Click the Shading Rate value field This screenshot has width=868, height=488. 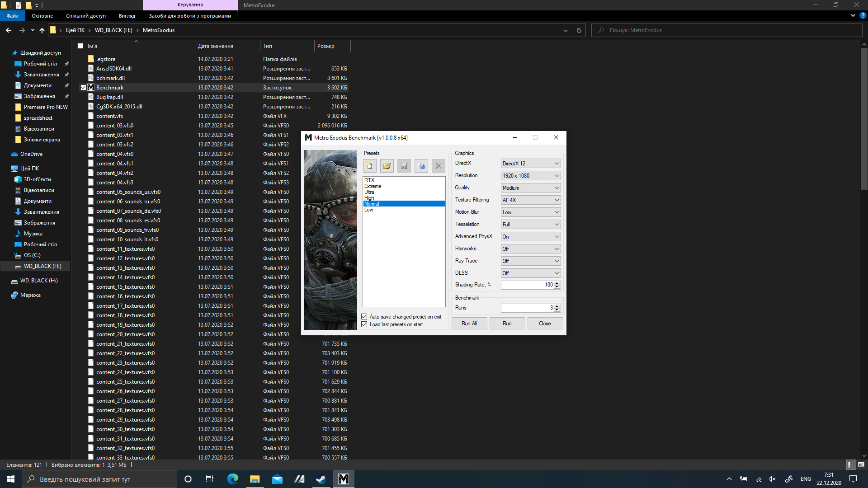(527, 285)
